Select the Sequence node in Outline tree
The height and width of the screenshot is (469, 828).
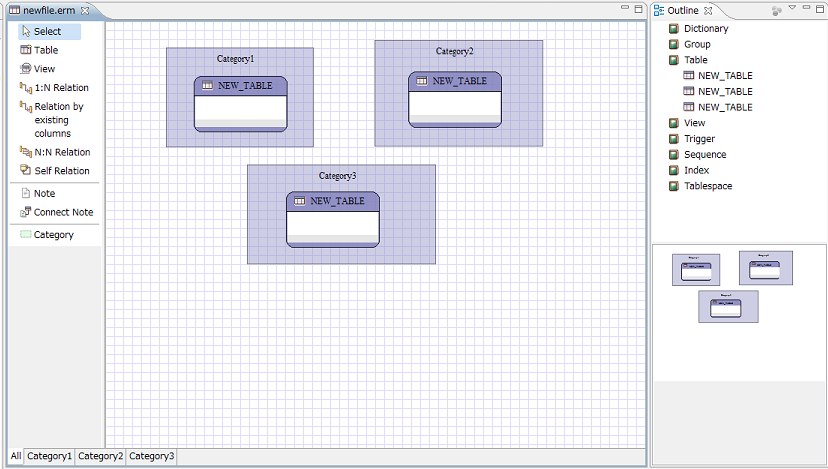[x=705, y=155]
